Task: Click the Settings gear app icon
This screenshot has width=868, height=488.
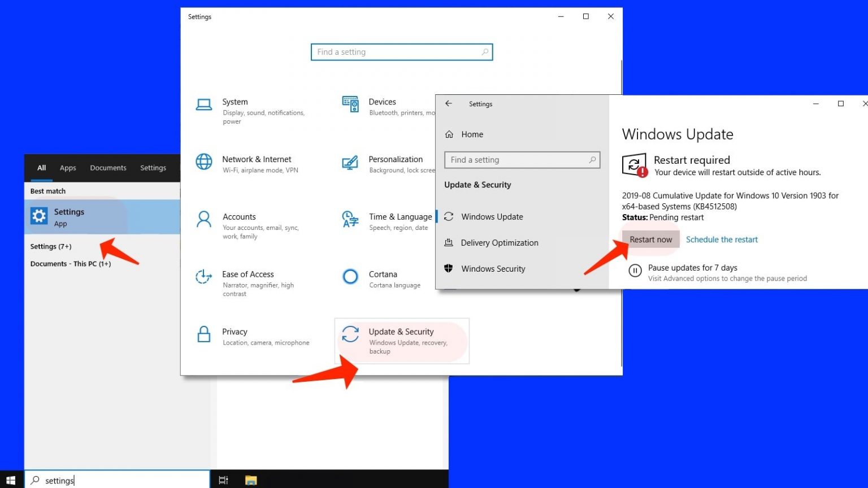Action: [x=39, y=216]
